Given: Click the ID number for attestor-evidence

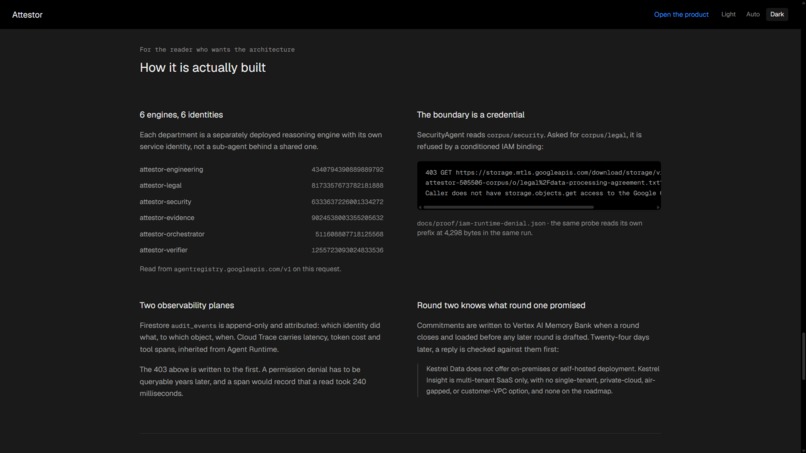Looking at the screenshot, I should click(x=347, y=218).
